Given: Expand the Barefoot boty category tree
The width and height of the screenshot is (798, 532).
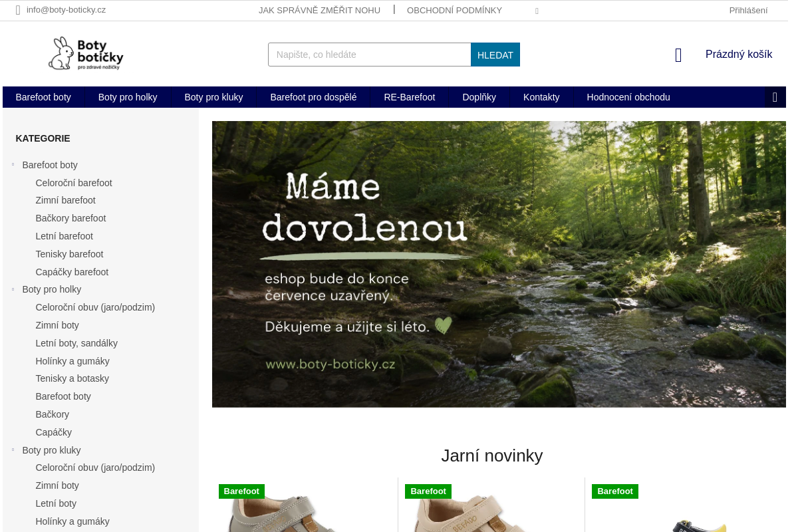Looking at the screenshot, I should click(13, 164).
